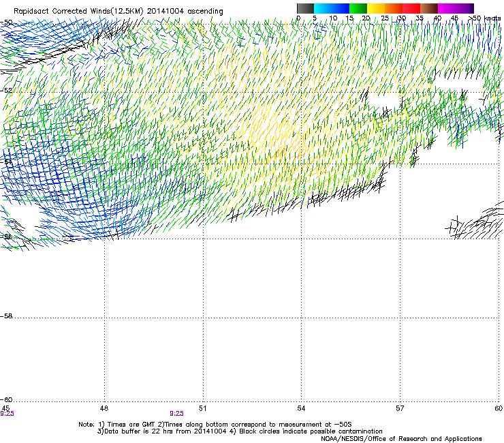Click the "-58" latitude axis label
The height and width of the screenshot is (443, 504).
coord(6,316)
